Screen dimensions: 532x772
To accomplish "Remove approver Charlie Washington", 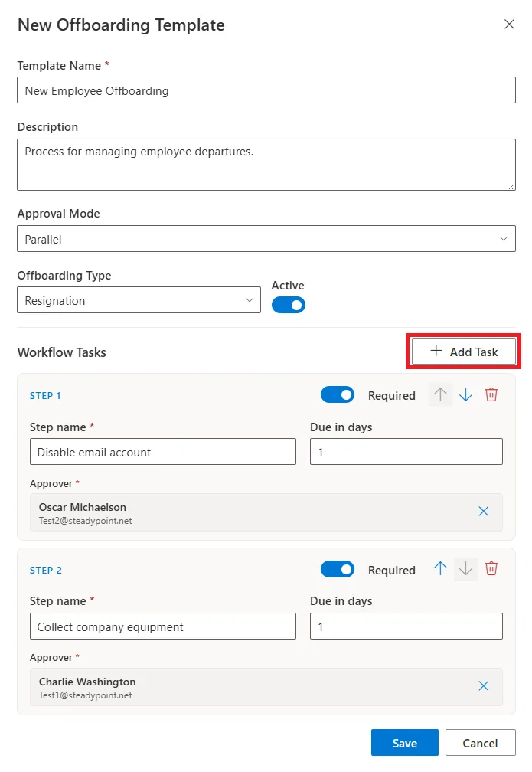I will (483, 686).
